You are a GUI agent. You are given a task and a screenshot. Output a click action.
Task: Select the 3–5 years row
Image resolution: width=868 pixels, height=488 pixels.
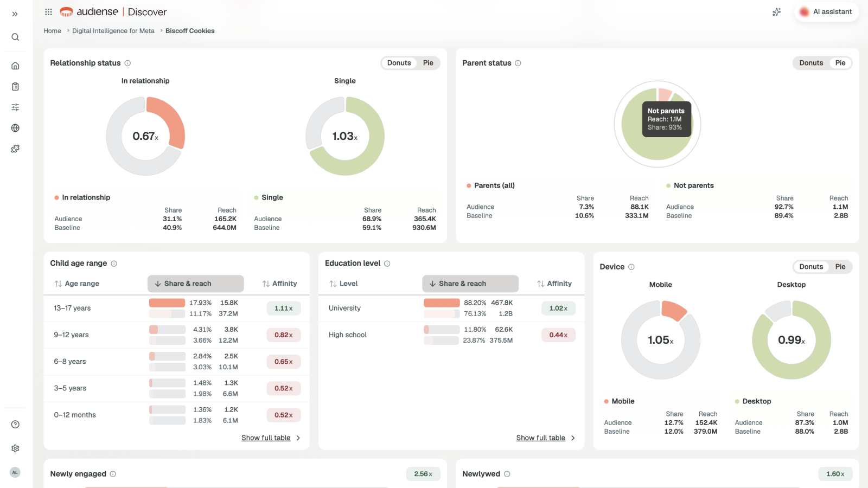point(176,388)
